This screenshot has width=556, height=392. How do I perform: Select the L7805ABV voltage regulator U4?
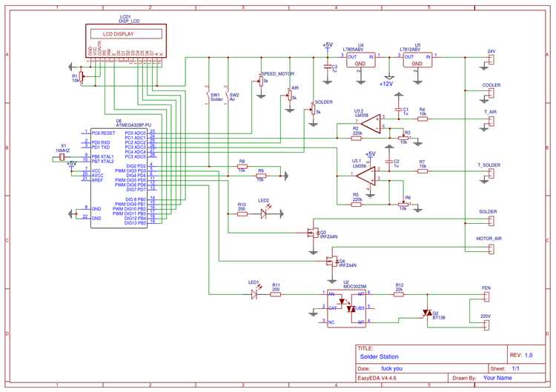[361, 60]
